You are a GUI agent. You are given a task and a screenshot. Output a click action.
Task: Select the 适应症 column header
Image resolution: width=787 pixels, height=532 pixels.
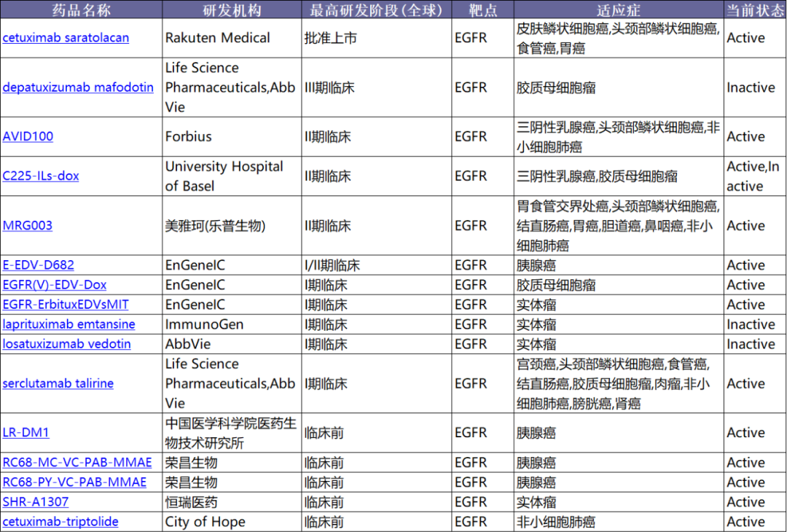coord(619,9)
